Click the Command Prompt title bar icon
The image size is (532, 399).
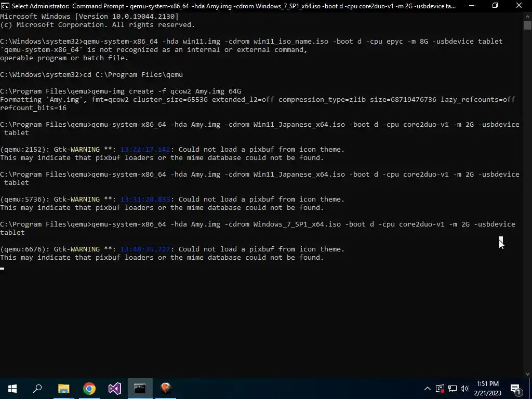coord(5,6)
